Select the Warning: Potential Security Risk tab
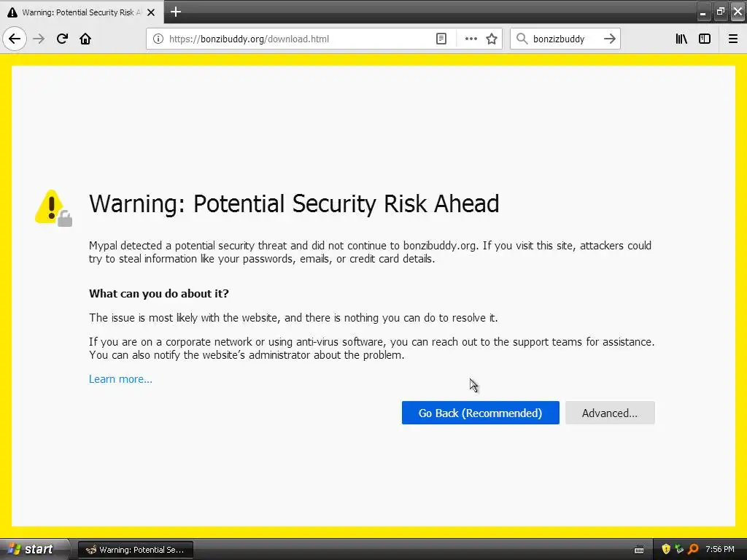Viewport: 747px width, 560px height. (82, 12)
